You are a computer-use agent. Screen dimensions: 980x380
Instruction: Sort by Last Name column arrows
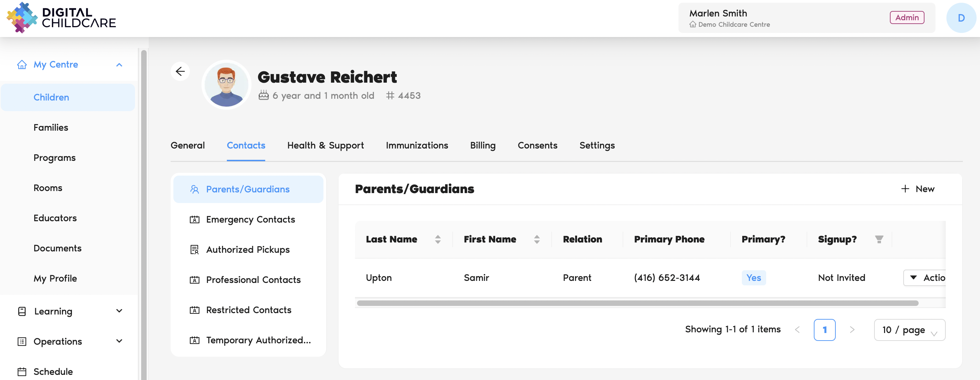(x=438, y=239)
